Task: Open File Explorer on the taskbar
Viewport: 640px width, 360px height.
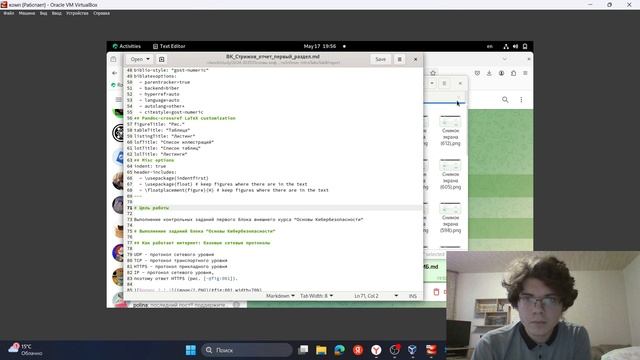Action: pyautogui.click(x=321, y=350)
